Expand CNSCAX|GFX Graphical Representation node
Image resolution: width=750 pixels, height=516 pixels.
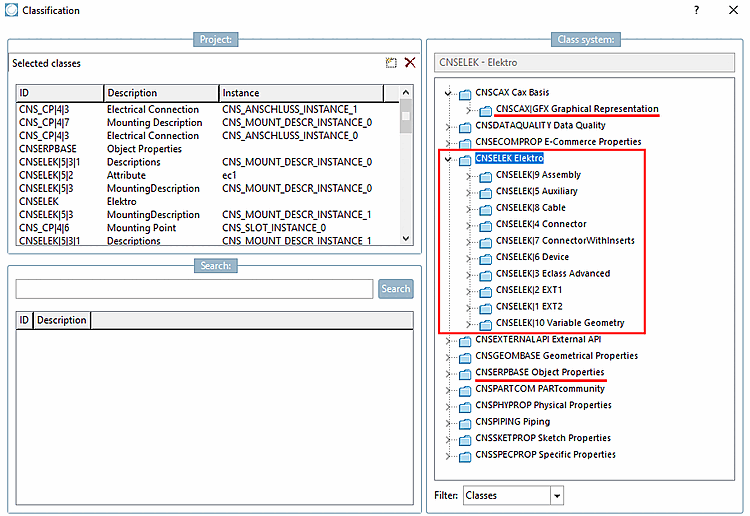469,110
